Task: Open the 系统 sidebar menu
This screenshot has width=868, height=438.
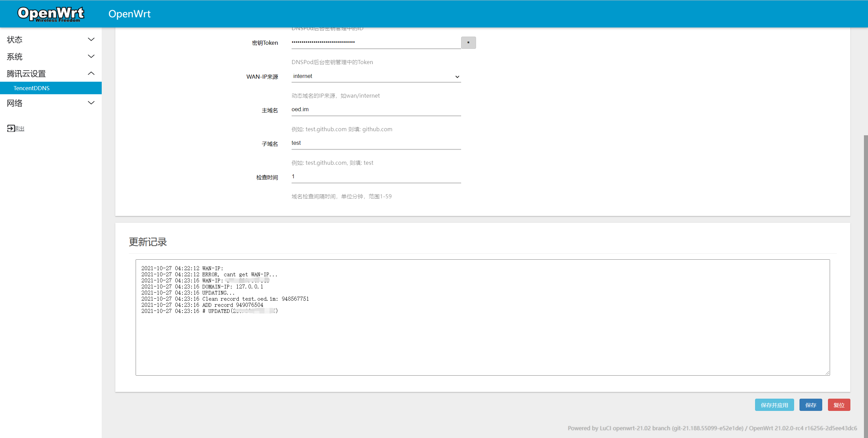Action: (51, 57)
